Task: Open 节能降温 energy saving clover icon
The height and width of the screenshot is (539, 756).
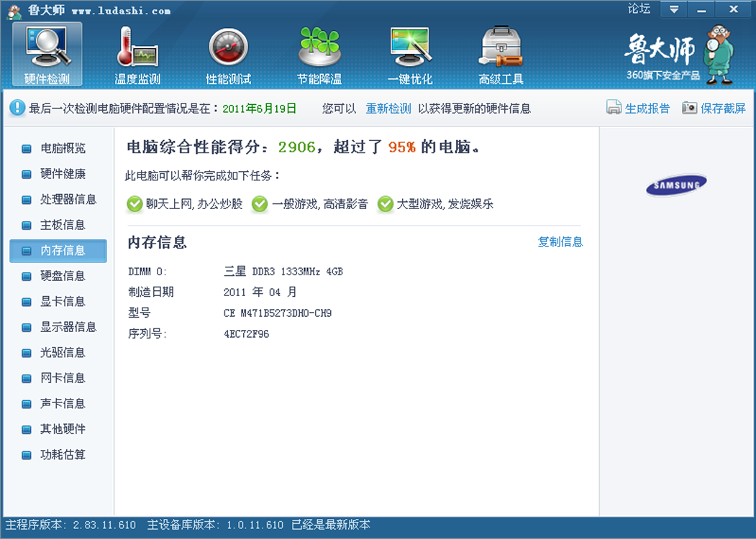Action: tap(319, 47)
